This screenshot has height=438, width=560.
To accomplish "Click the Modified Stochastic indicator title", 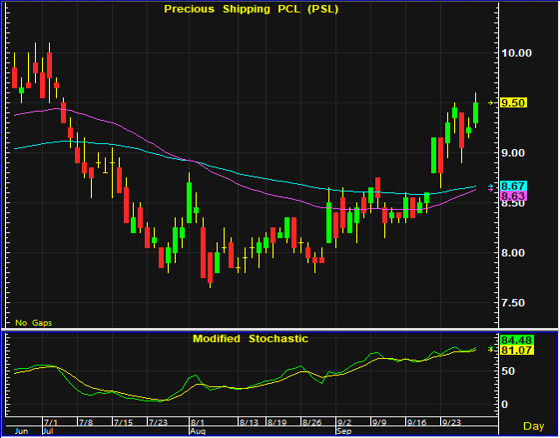I will [250, 339].
